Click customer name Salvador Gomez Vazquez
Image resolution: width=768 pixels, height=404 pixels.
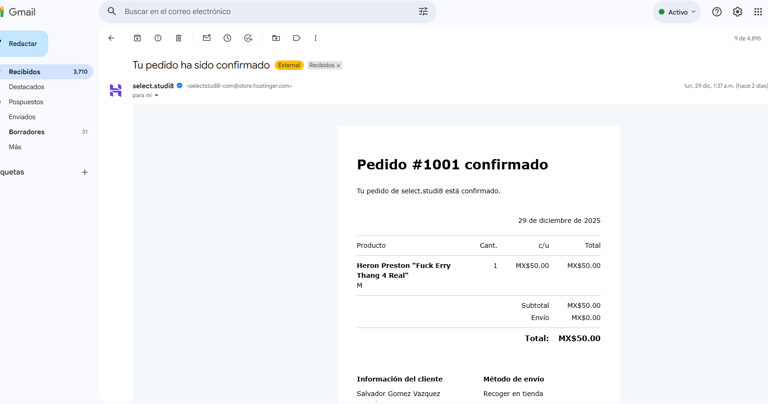[398, 394]
